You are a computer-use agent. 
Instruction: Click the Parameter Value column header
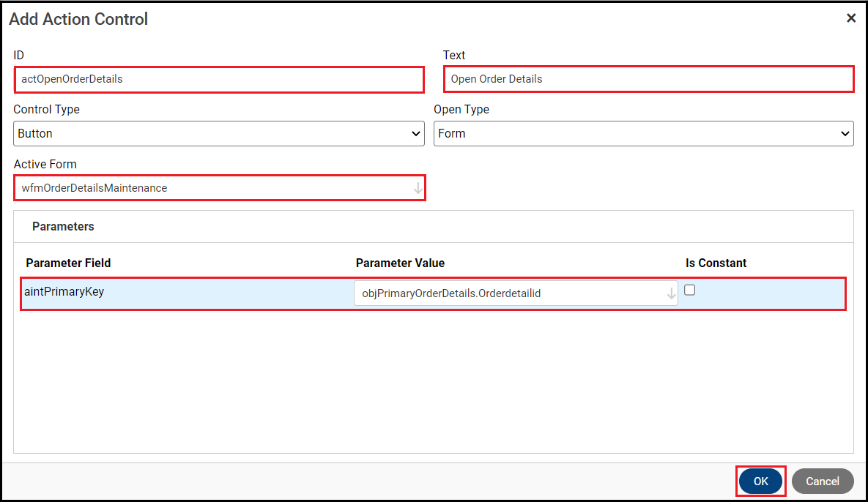tap(400, 263)
